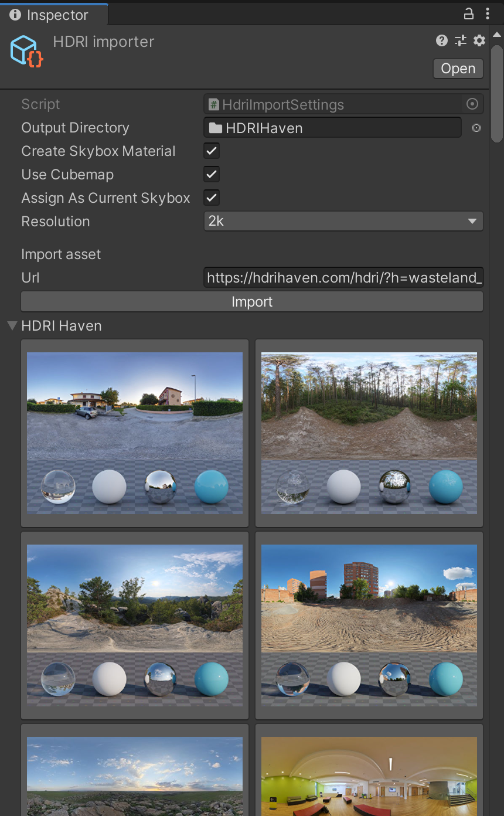Open the component help reference icon
This screenshot has width=504, height=816.
pyautogui.click(x=442, y=40)
